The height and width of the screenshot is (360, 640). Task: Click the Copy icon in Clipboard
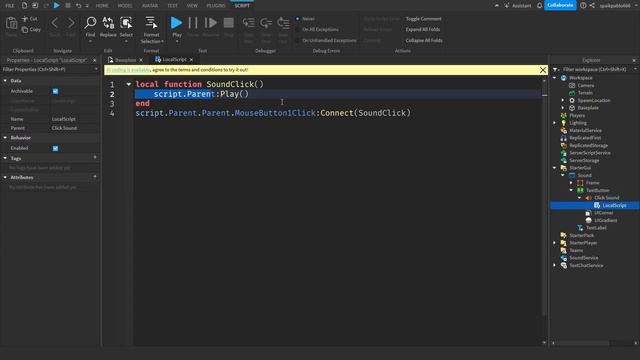coord(25,29)
